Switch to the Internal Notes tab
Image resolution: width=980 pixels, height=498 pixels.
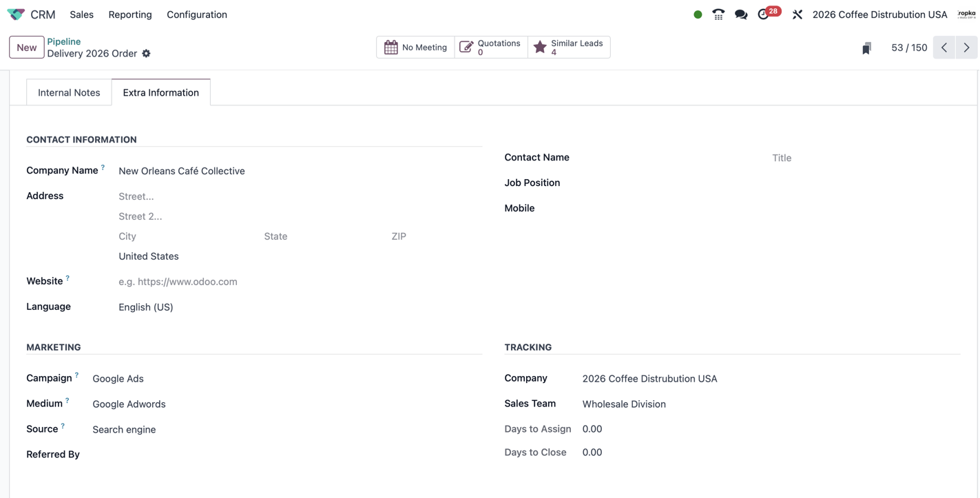(x=69, y=92)
